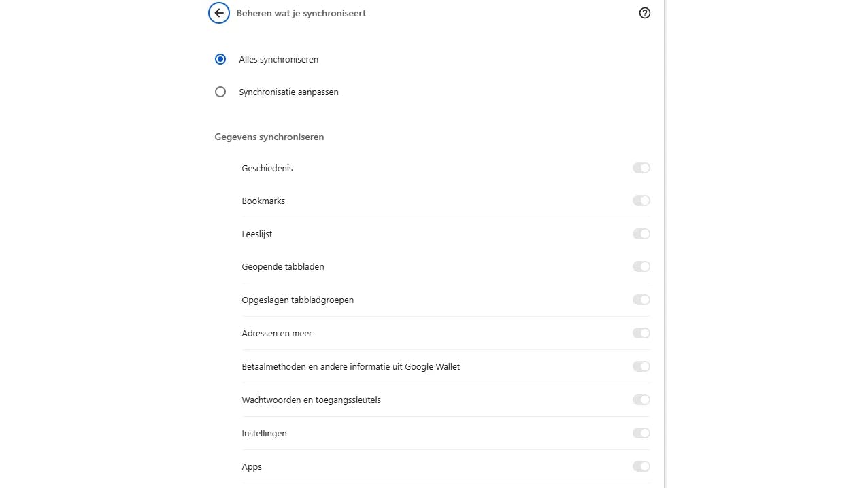
Task: Click the Bookmarks row label
Action: point(263,201)
